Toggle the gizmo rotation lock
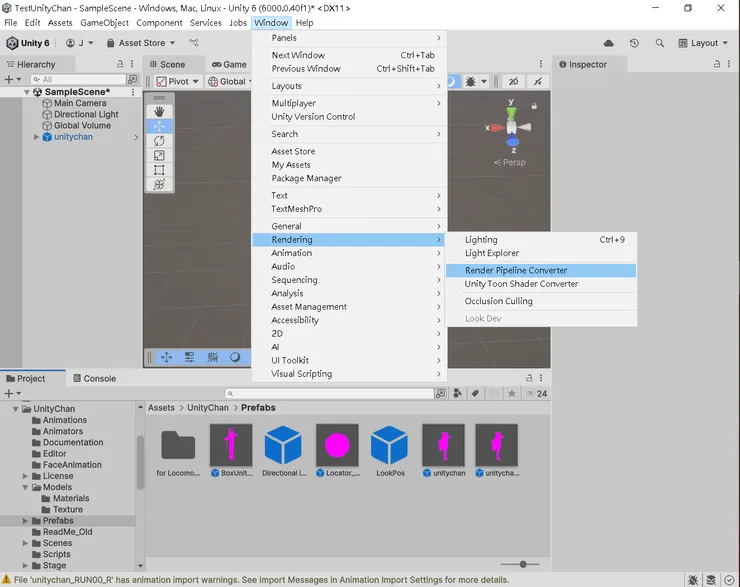This screenshot has width=740, height=587. (534, 106)
